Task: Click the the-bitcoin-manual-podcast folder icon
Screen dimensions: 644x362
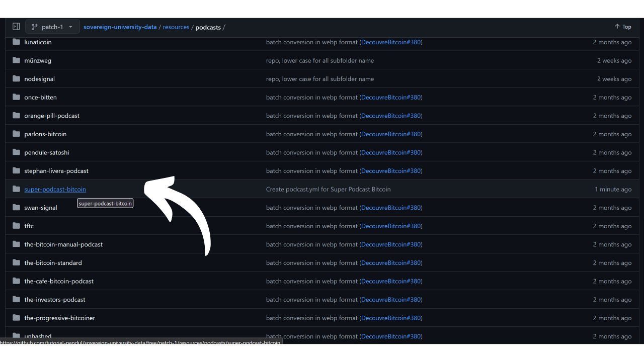Action: tap(16, 244)
